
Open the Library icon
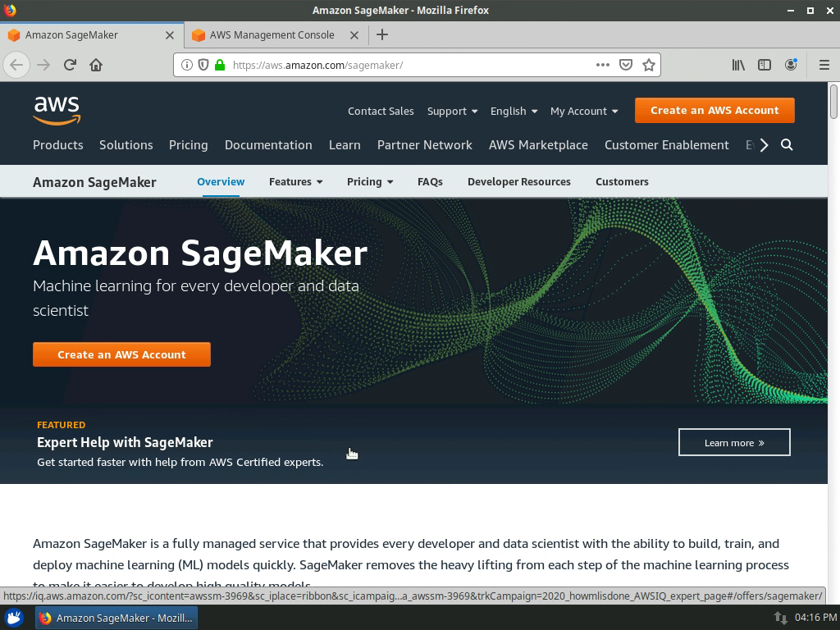click(x=738, y=65)
